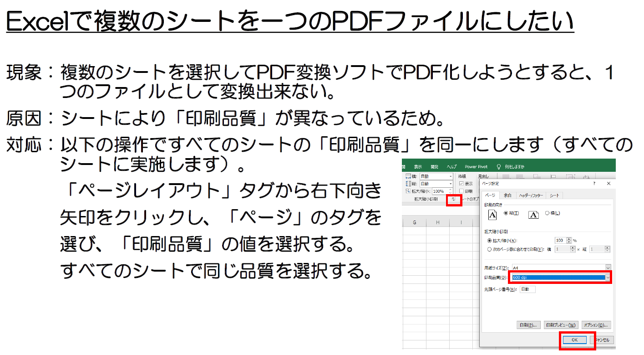Select 次のページ数に合わせて印刷 radio button
The image size is (644, 355).
[x=489, y=250]
